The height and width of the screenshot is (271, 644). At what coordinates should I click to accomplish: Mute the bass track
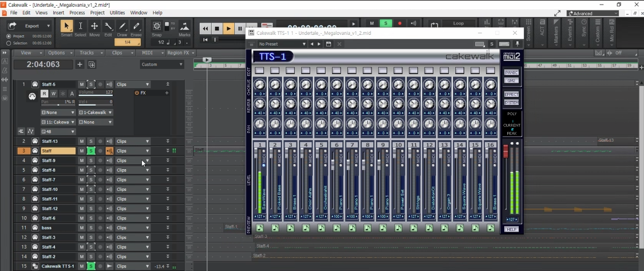click(x=82, y=228)
